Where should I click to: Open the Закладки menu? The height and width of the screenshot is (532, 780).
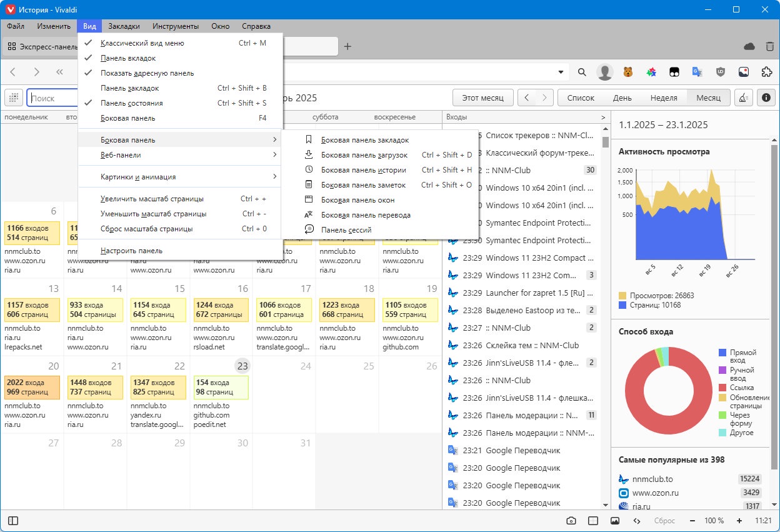[124, 26]
